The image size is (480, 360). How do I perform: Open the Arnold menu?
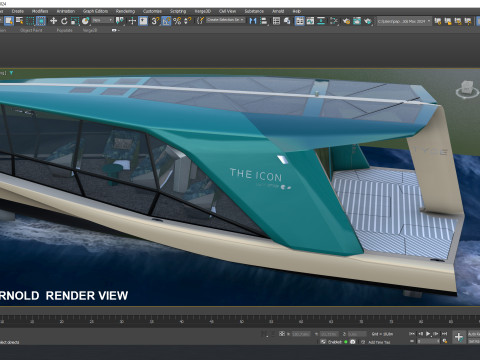pos(278,11)
